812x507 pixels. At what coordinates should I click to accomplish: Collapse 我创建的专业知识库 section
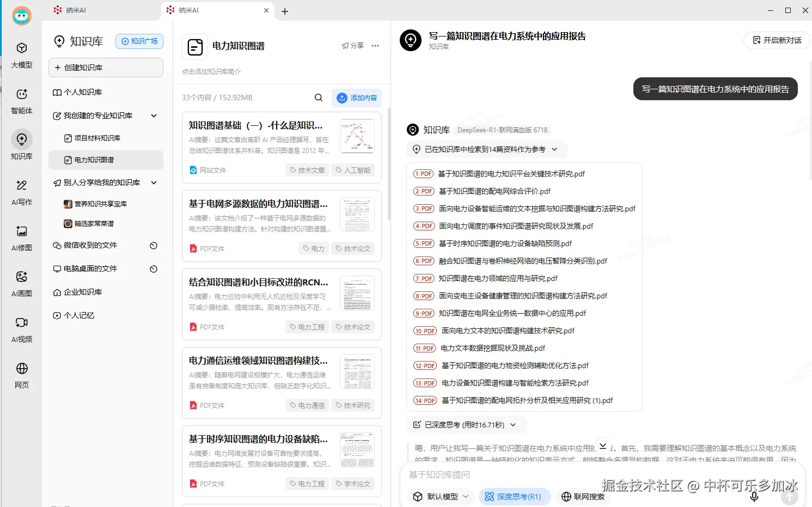(x=154, y=115)
